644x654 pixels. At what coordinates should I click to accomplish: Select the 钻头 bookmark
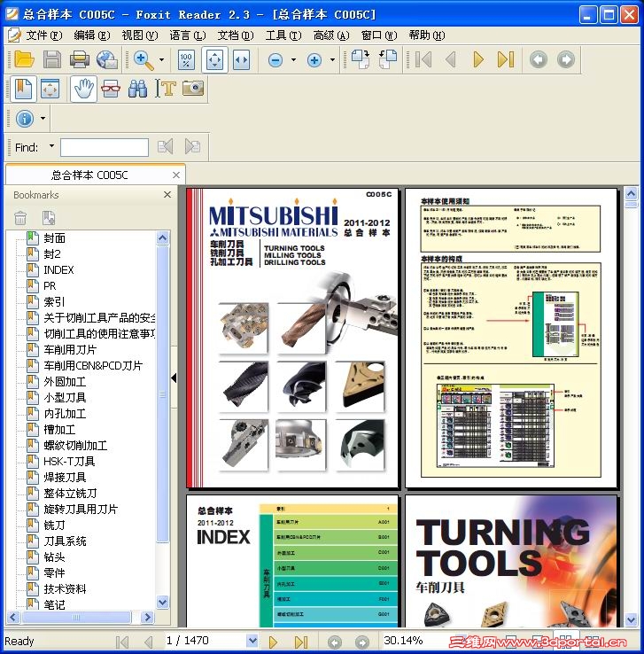coord(54,557)
